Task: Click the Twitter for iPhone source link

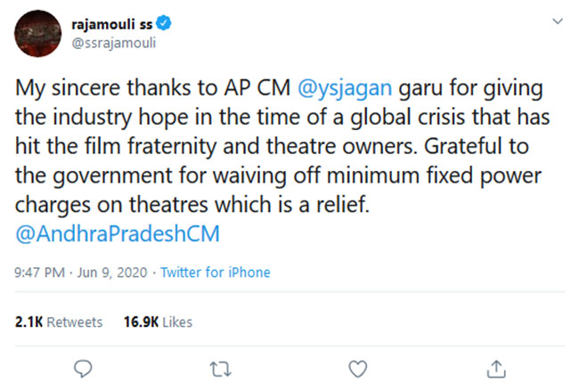Action: click(215, 273)
